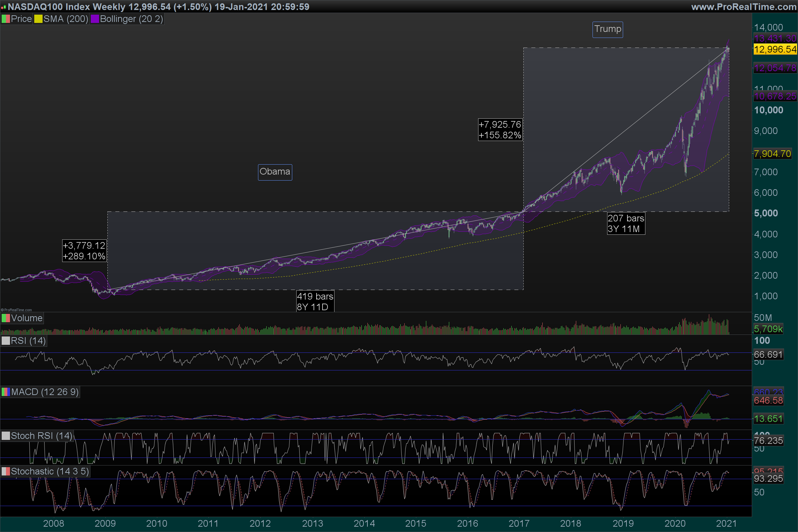Click the Volume panel legend icon
Image resolution: width=798 pixels, height=532 pixels.
click(x=6, y=318)
